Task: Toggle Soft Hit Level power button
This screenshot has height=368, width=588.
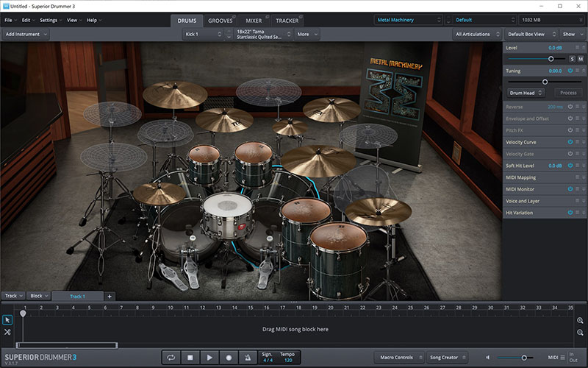Action: click(570, 166)
